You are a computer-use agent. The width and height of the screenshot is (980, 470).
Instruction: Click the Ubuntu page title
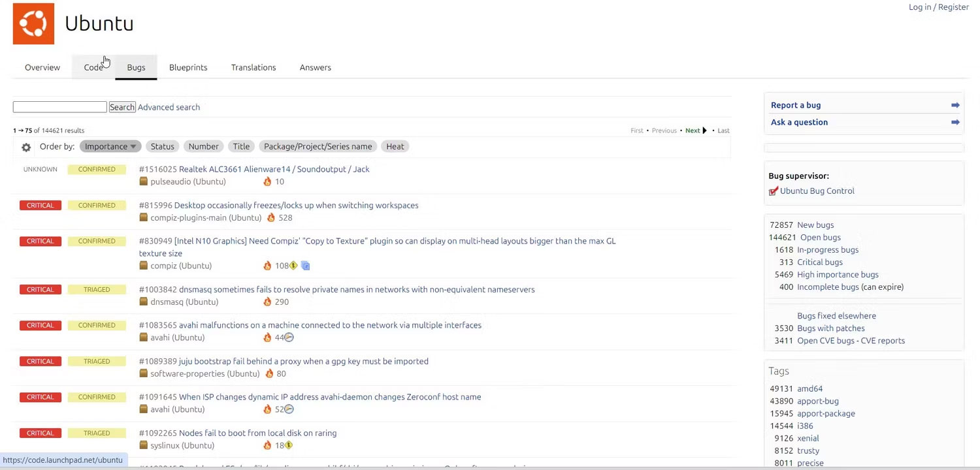point(99,23)
